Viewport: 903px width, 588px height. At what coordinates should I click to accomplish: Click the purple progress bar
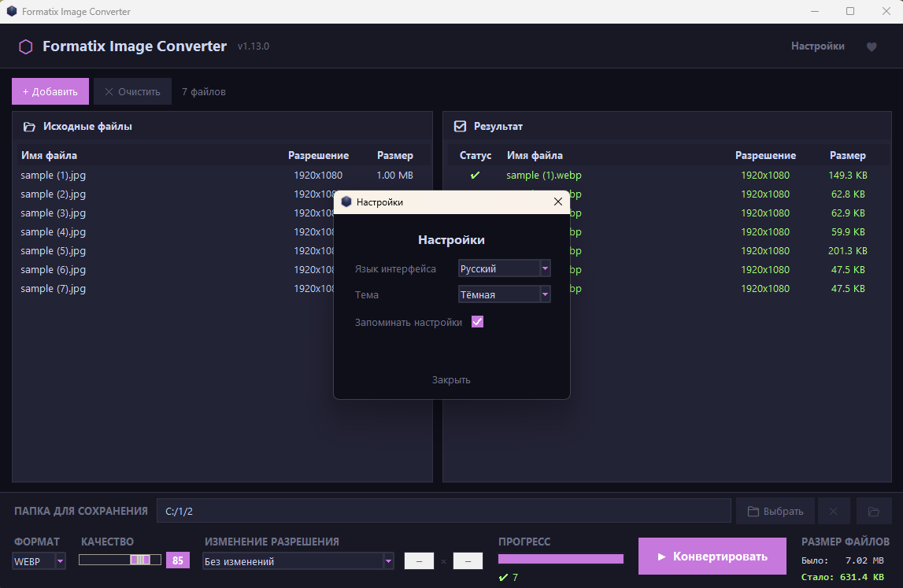(561, 559)
